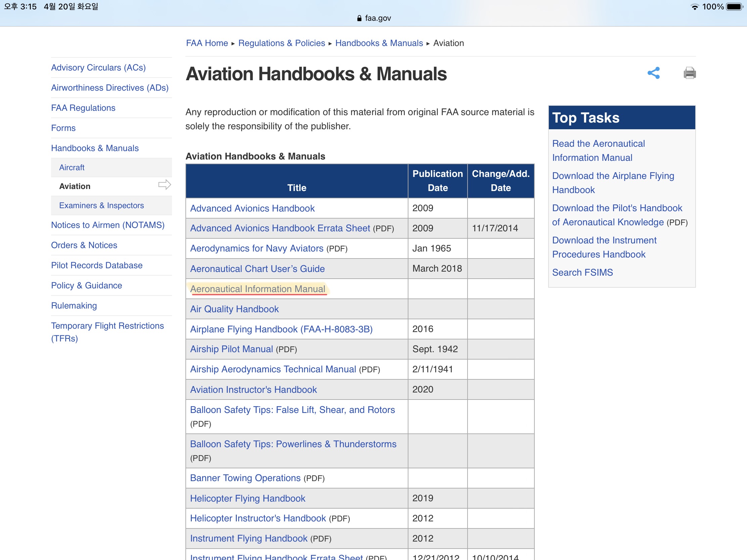Tap the lock icon beside faa.gov
Screen dimensions: 747x560
[359, 18]
